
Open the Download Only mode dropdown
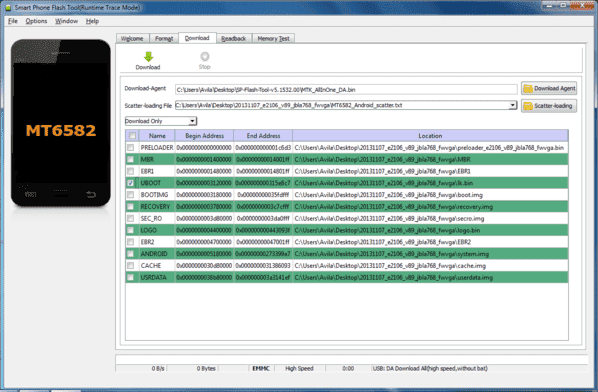(161, 121)
